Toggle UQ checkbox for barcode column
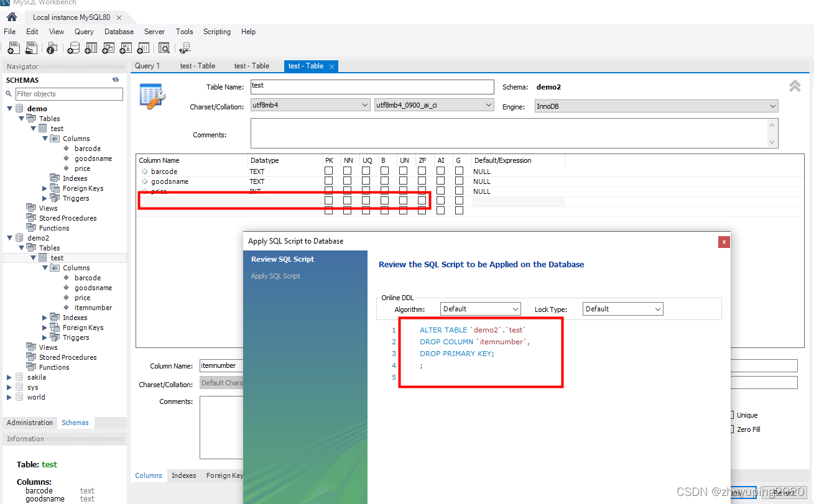814x504 pixels. click(x=366, y=171)
